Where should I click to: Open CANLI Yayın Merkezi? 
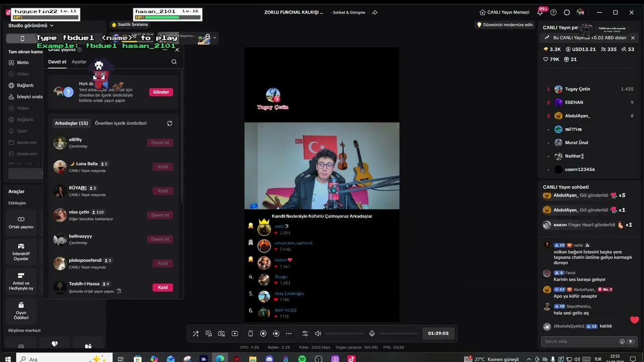[505, 13]
